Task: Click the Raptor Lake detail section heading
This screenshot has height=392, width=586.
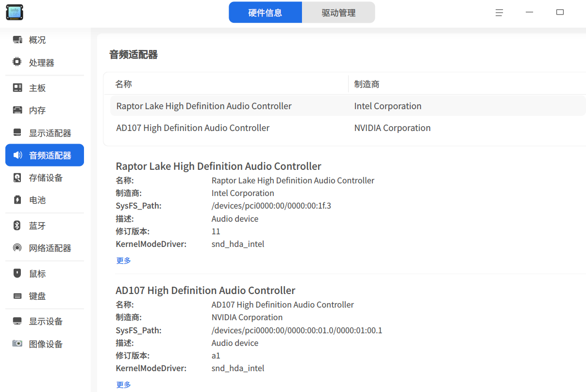Action: [218, 166]
